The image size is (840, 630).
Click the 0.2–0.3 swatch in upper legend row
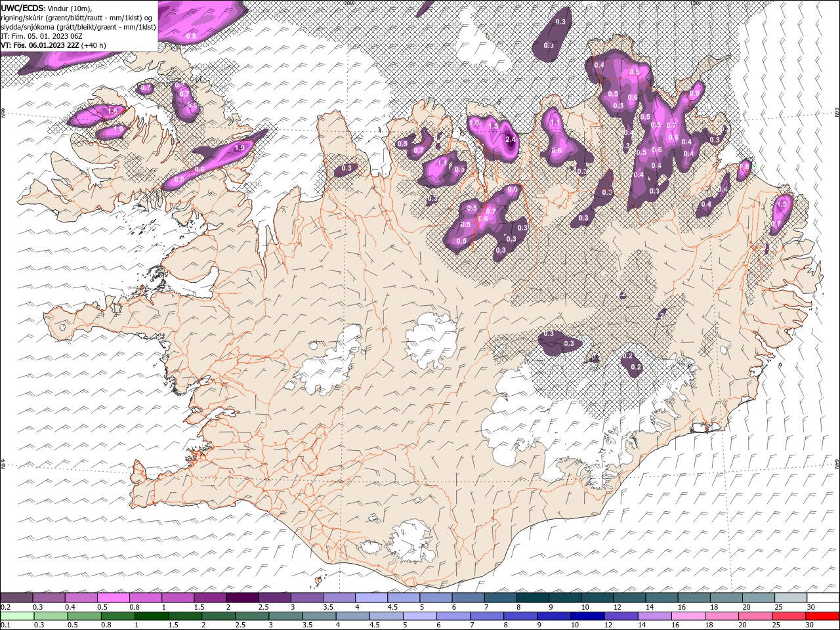coord(16,598)
